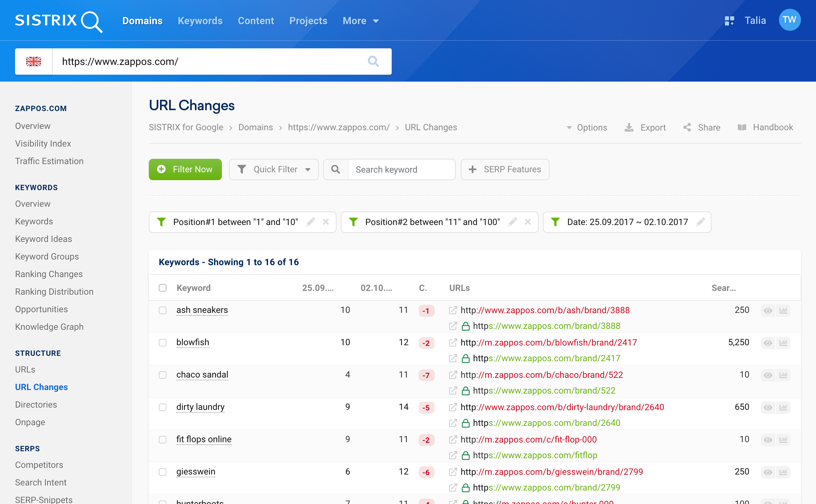Open Directories in sidebar
The image size is (816, 504).
[x=36, y=405]
